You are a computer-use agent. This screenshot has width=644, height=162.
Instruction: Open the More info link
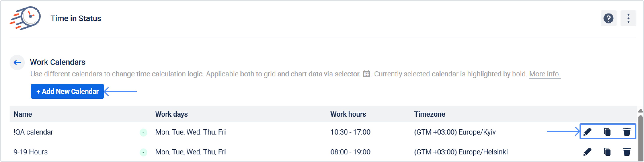544,74
